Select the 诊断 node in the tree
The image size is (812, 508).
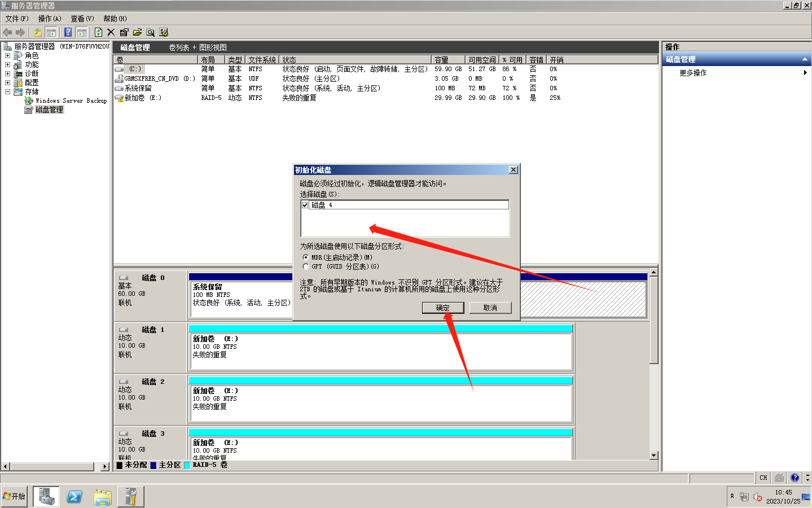click(x=32, y=73)
